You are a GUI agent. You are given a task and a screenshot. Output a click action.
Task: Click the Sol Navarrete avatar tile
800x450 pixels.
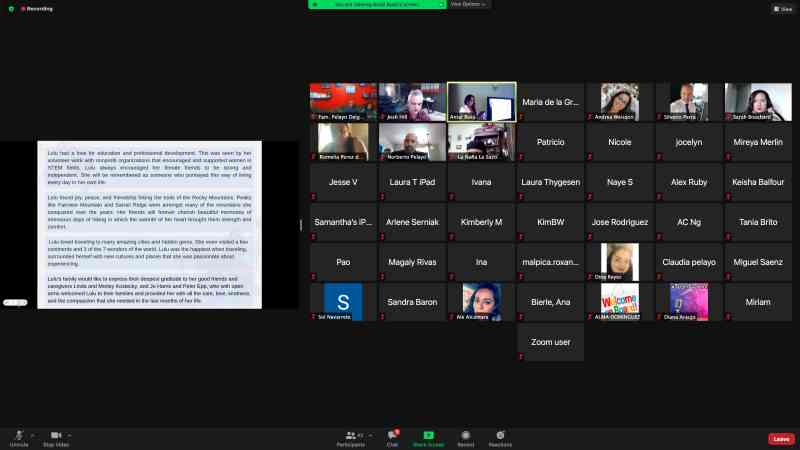tap(343, 302)
